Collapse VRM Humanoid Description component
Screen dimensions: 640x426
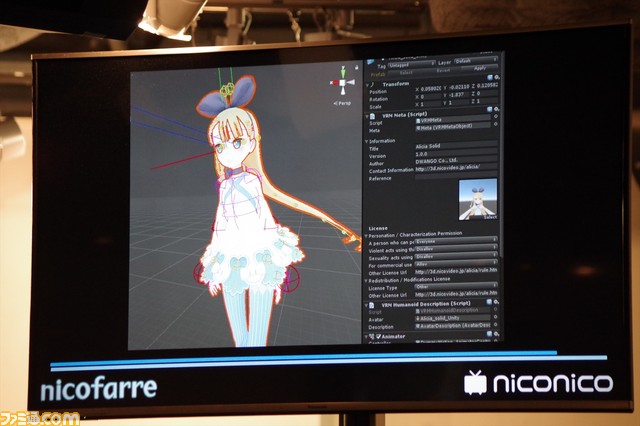click(366, 305)
